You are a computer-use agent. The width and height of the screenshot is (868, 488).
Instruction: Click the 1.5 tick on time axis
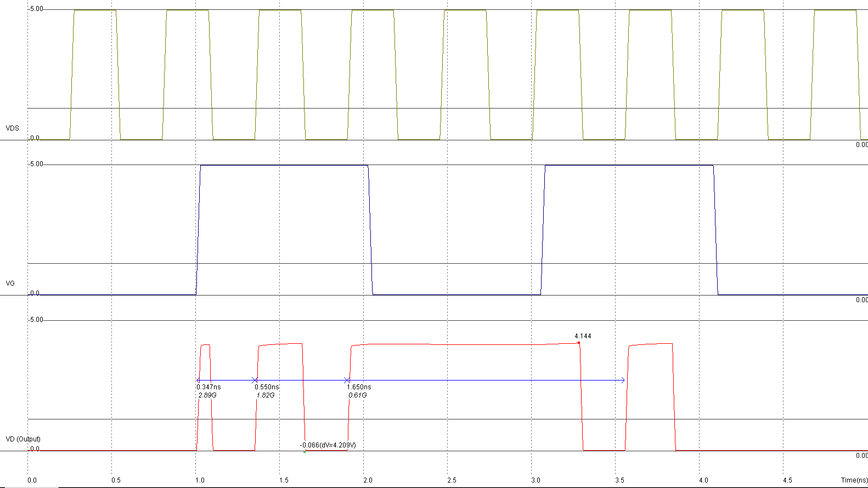point(284,480)
